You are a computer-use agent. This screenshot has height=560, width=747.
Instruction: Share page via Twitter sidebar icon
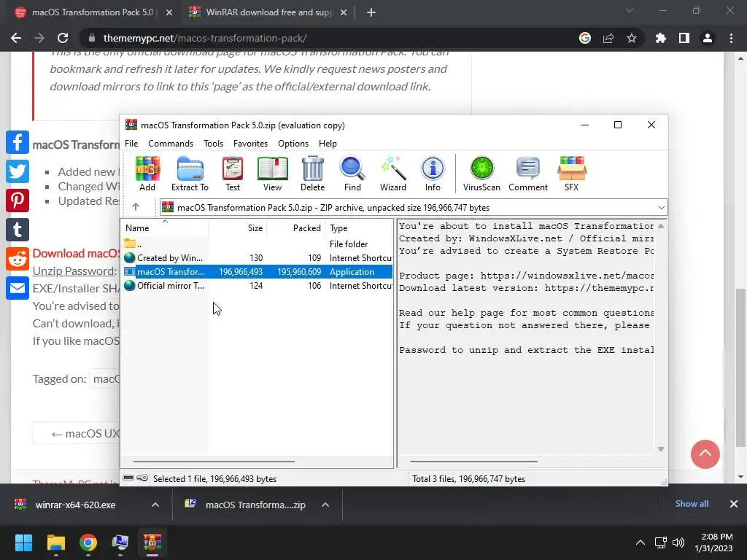pos(18,171)
